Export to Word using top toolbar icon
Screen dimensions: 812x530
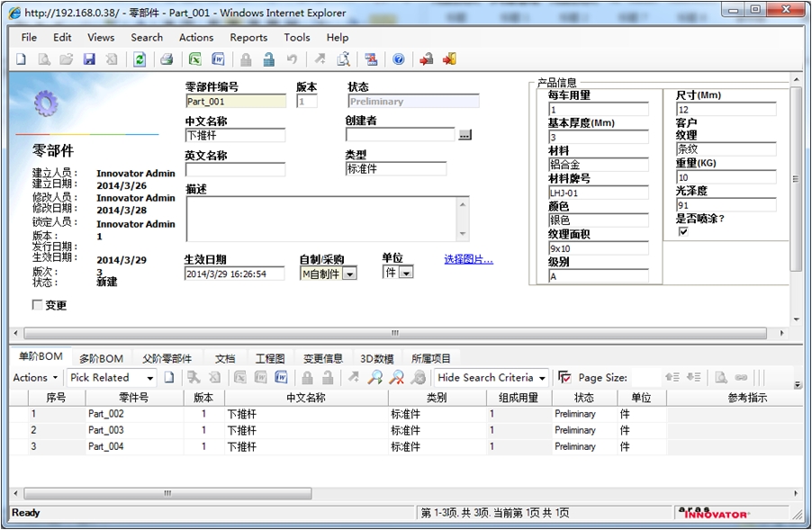click(x=218, y=59)
